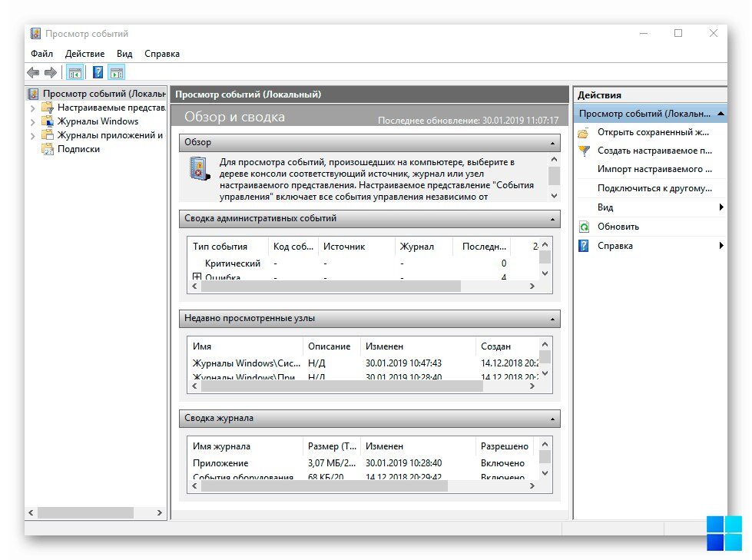Expand Настраиваемые представления tree node
Viewport: 752px width, 560px height.
click(32, 108)
